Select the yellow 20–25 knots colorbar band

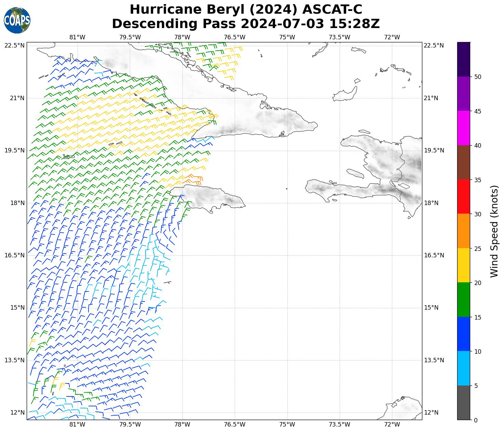point(463,265)
